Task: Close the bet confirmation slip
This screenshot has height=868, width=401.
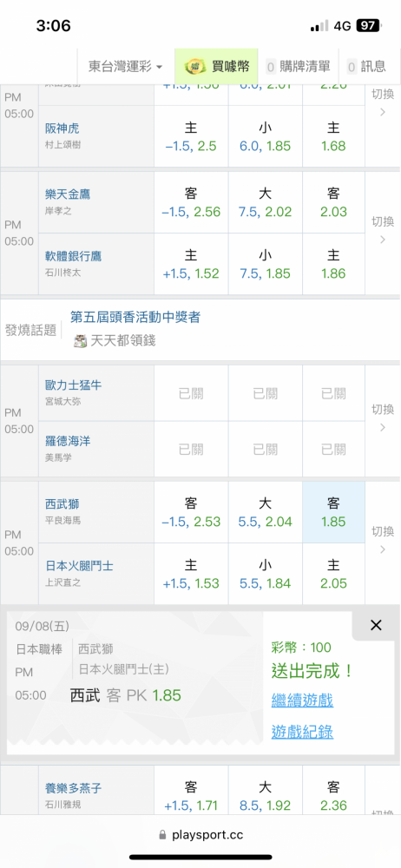Action: (x=376, y=626)
